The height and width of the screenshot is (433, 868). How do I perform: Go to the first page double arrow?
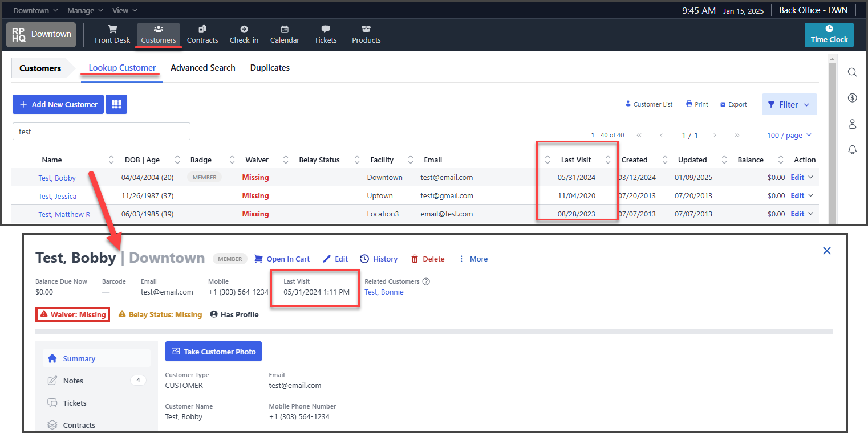[x=639, y=136]
